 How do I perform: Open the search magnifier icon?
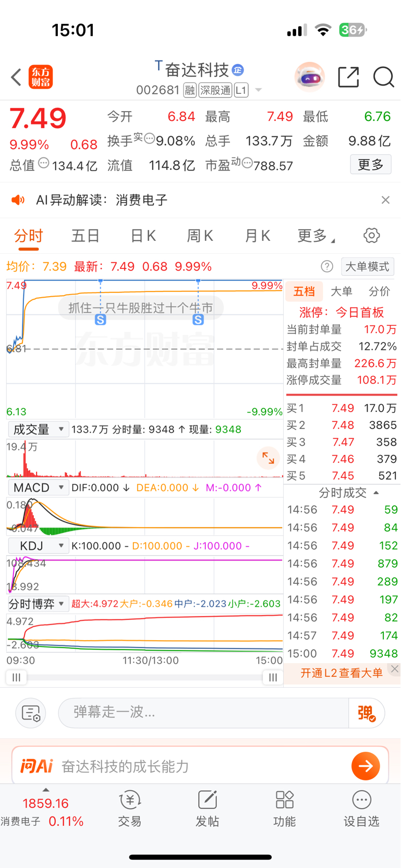point(383,77)
